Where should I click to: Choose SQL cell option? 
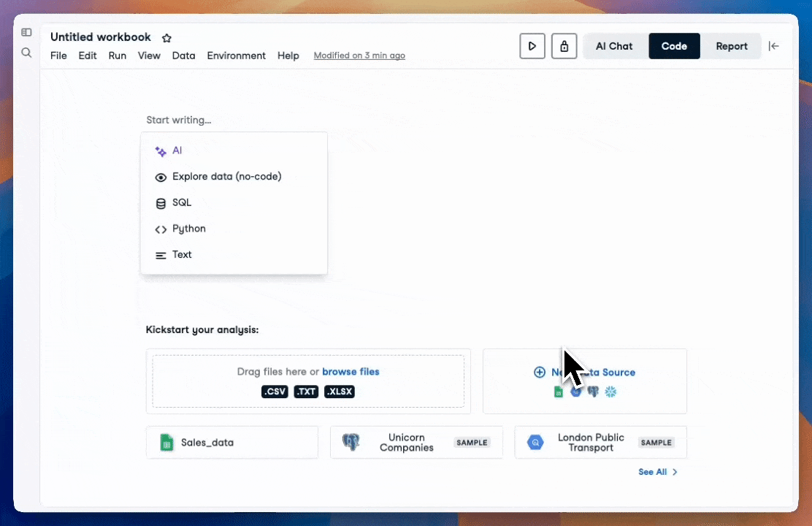(234, 202)
